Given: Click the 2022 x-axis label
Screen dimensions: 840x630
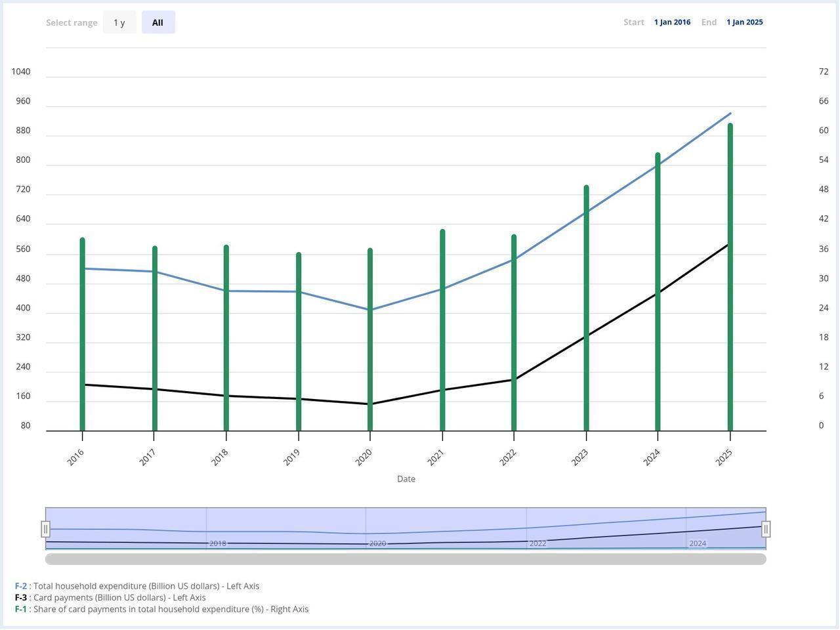Looking at the screenshot, I should pyautogui.click(x=508, y=457).
